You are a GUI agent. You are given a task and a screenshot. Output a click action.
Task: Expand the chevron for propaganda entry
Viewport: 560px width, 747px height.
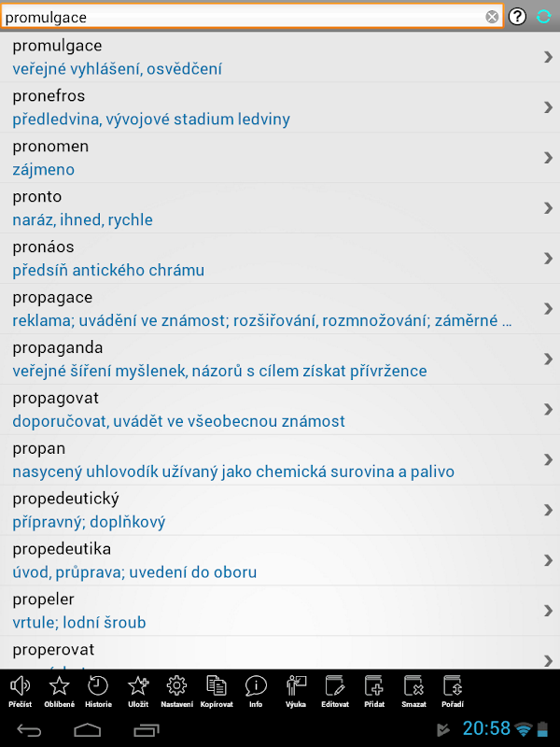[548, 359]
